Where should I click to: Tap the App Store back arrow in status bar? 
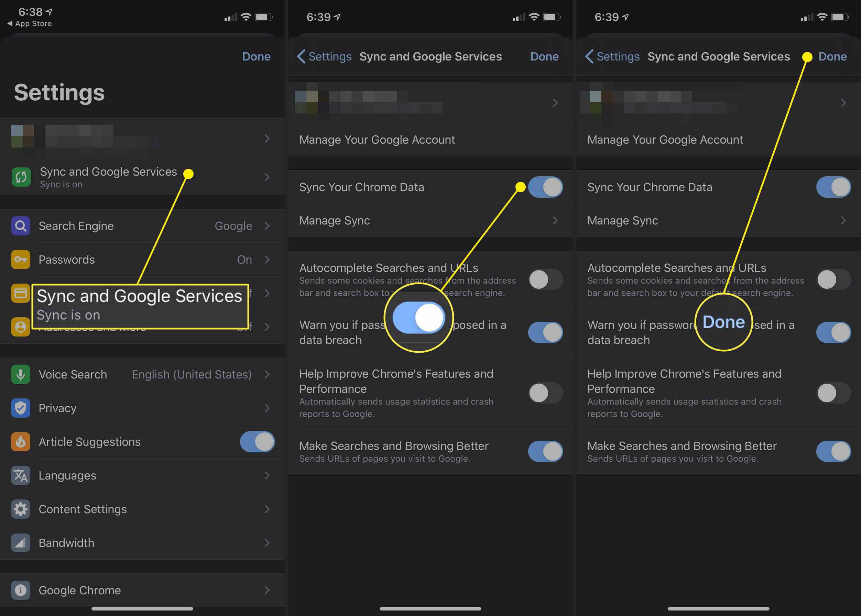pyautogui.click(x=10, y=23)
